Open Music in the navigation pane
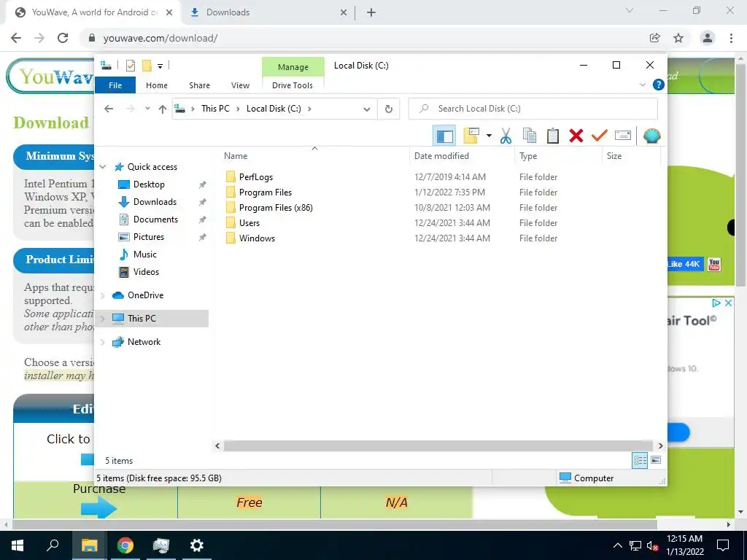The width and height of the screenshot is (747, 560). [x=145, y=254]
